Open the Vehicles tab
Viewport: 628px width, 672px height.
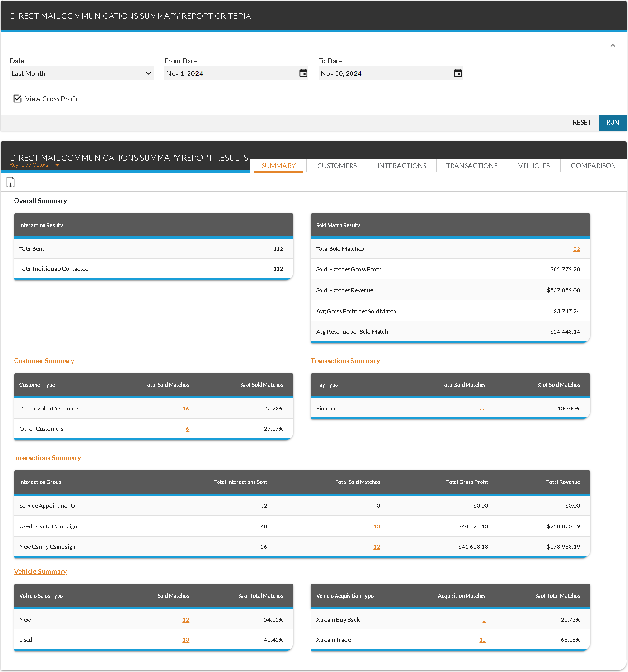(x=534, y=166)
